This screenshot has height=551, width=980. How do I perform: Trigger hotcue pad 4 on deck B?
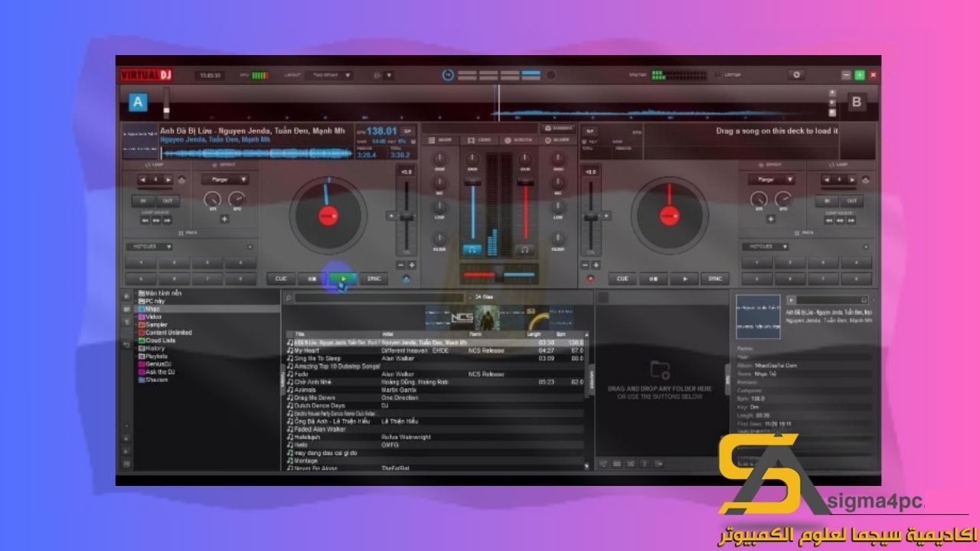coord(856,262)
